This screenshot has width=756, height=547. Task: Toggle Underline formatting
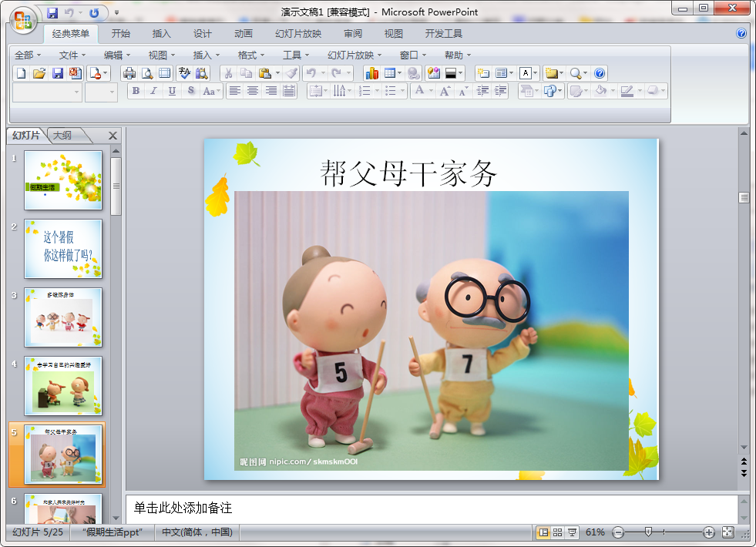[172, 91]
